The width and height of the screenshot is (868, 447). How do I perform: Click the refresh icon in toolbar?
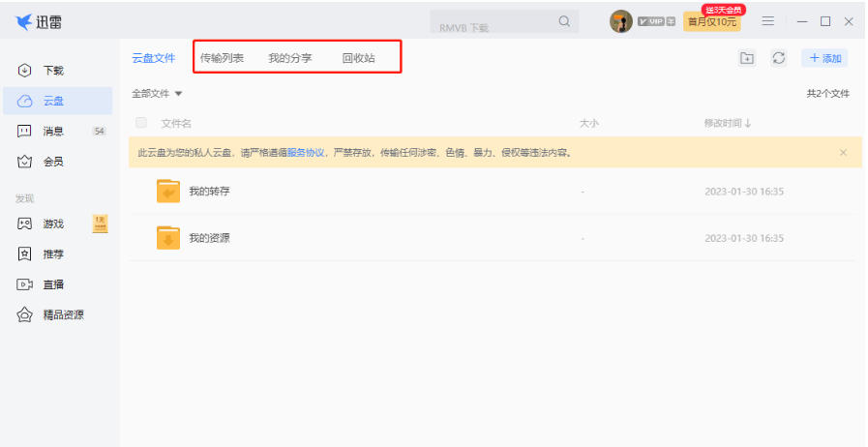(779, 58)
